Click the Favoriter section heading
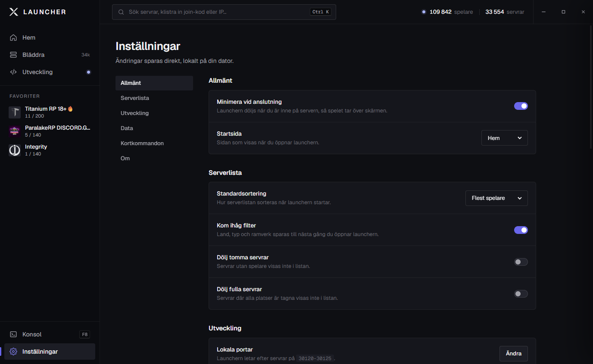 click(x=25, y=96)
